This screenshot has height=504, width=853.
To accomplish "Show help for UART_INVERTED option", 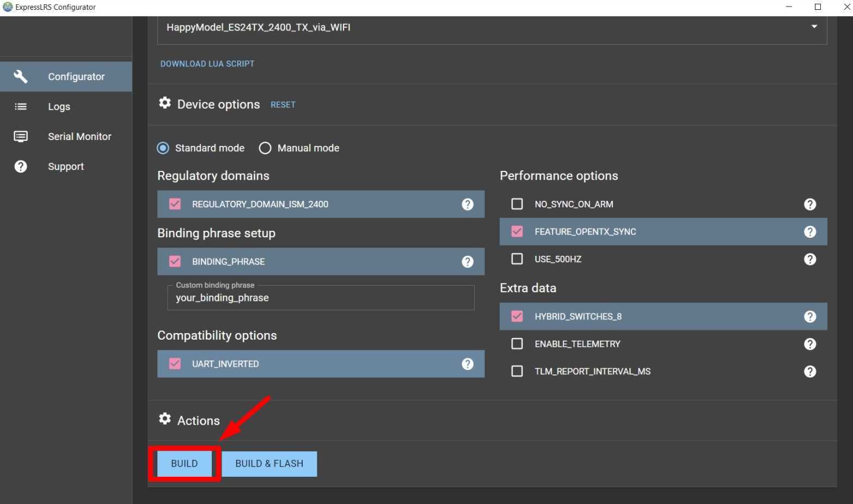I will (x=467, y=364).
